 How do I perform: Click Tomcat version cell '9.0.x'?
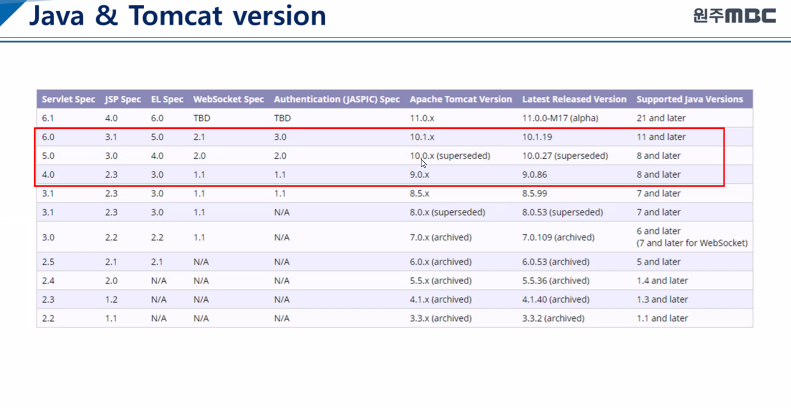(x=419, y=174)
